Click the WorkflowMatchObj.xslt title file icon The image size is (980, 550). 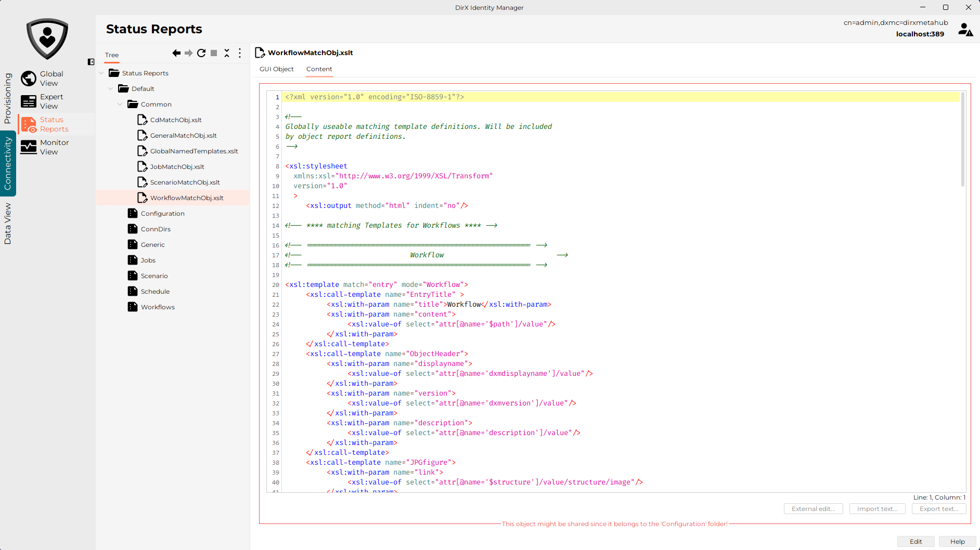click(x=260, y=53)
